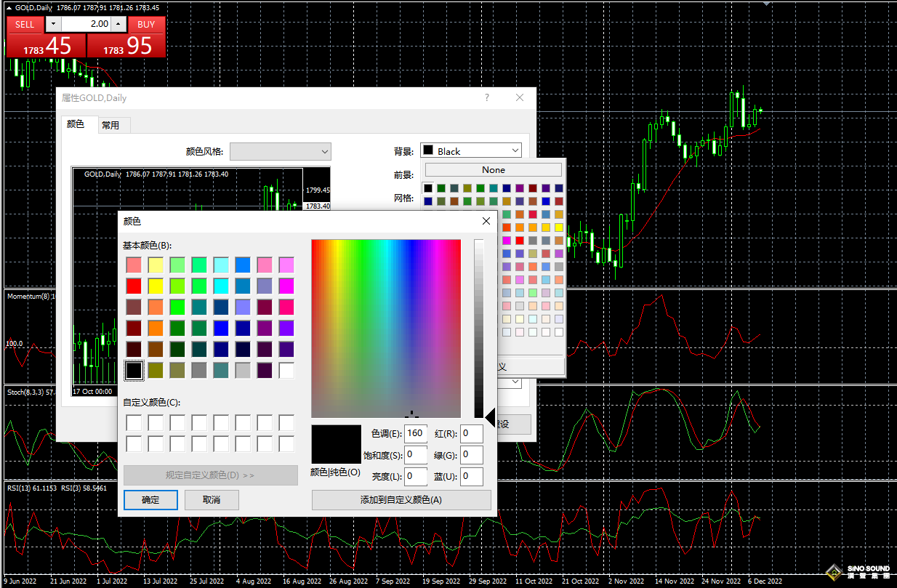Click the 1799.45 price label in the preview
897x588 pixels.
[x=318, y=190]
